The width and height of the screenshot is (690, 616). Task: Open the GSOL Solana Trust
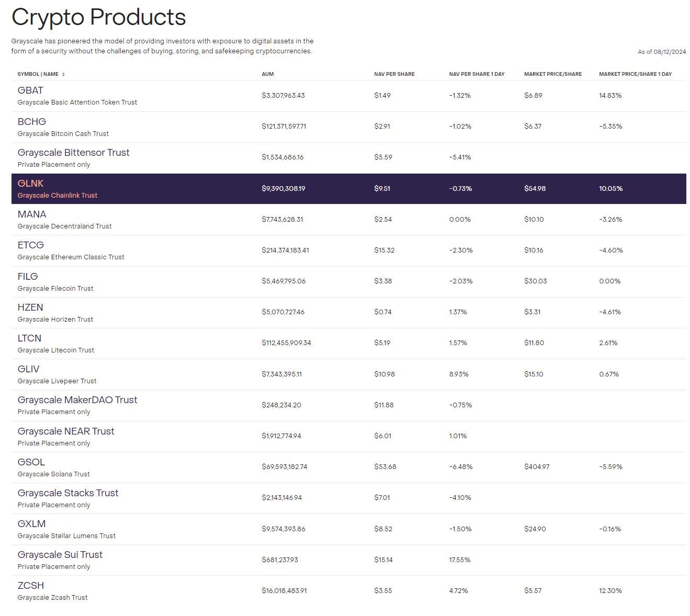(31, 462)
